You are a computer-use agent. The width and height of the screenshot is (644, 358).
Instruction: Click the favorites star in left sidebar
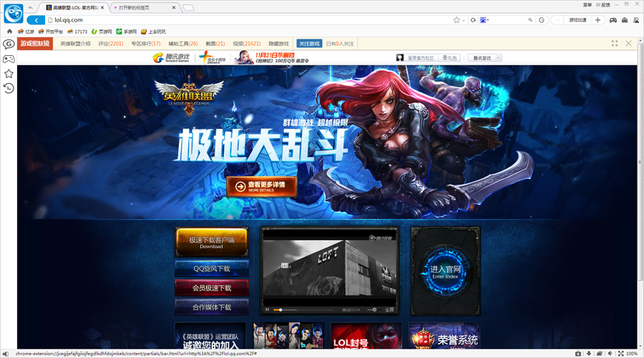click(x=9, y=73)
